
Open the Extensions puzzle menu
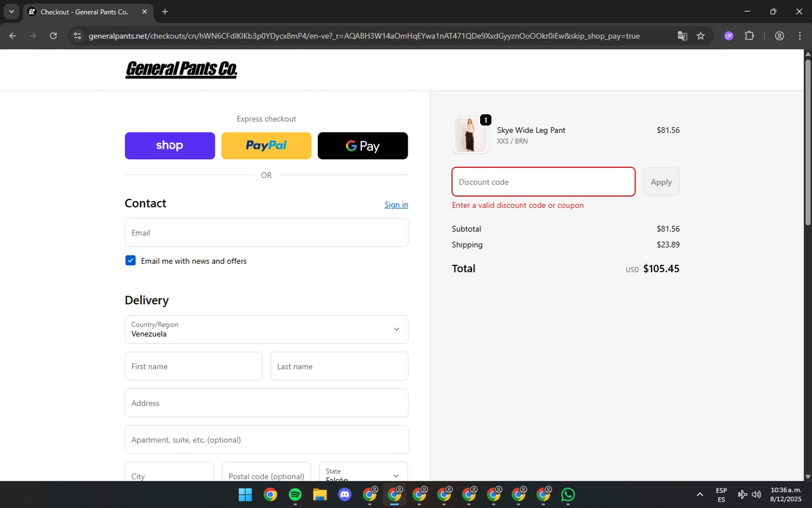(x=749, y=36)
